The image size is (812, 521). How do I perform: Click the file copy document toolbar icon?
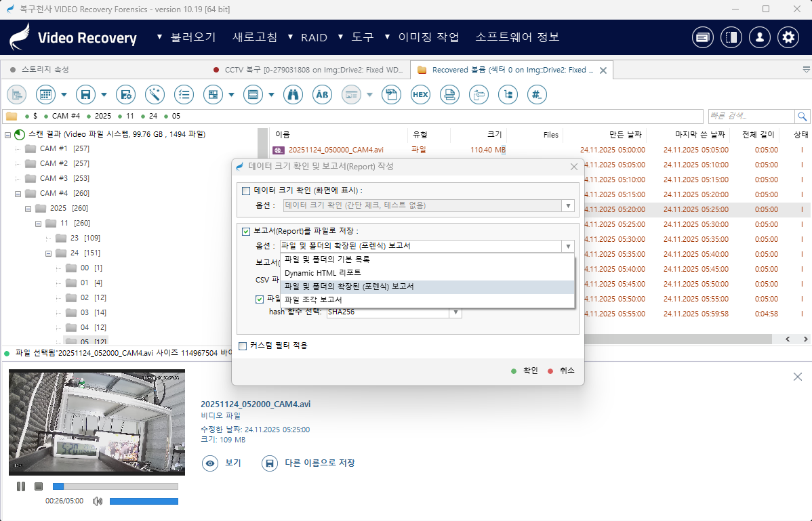(391, 95)
